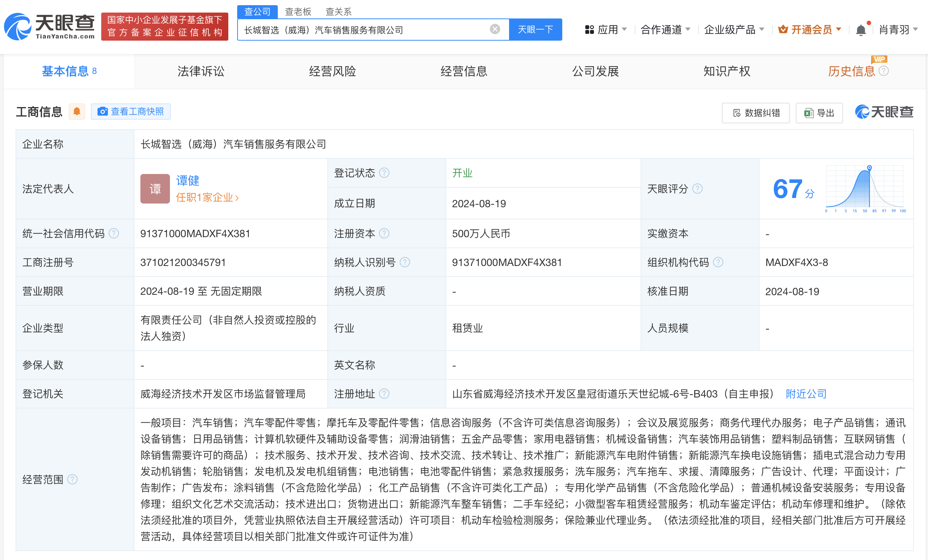Click the 数据纠错 data correction icon
Image resolution: width=928 pixels, height=560 pixels.
point(737,112)
